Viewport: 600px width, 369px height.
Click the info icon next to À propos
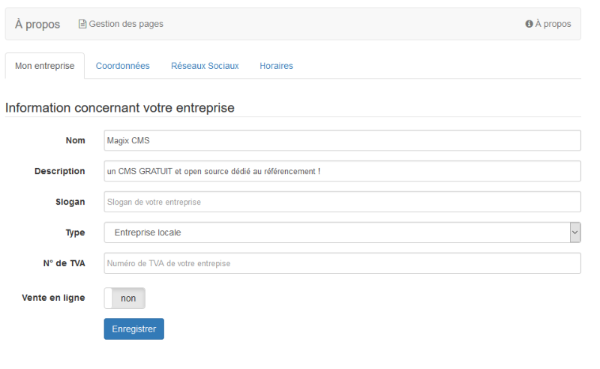click(529, 24)
